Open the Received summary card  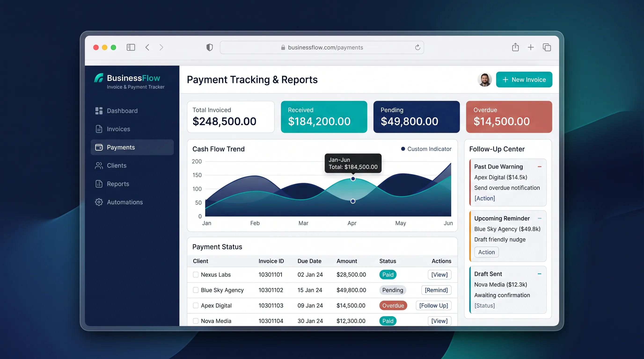(324, 117)
